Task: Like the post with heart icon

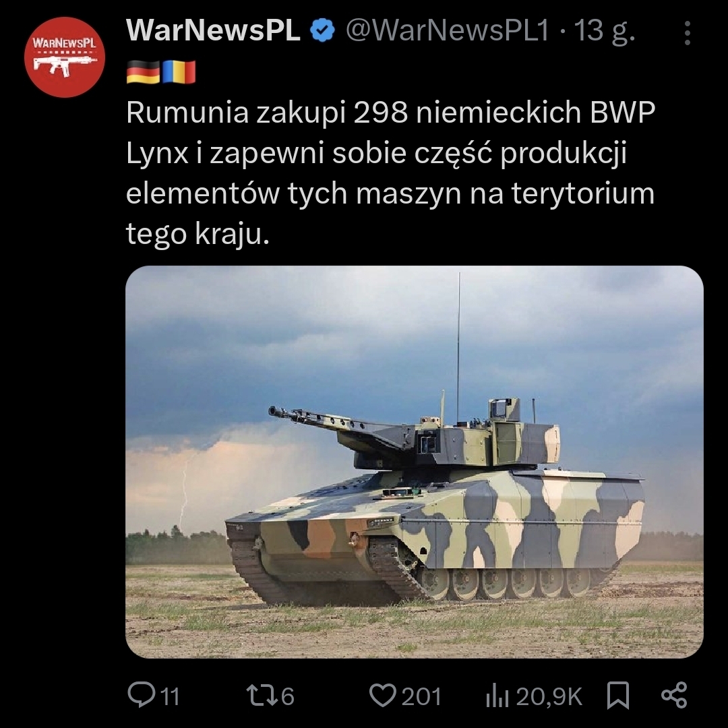Action: click(383, 695)
